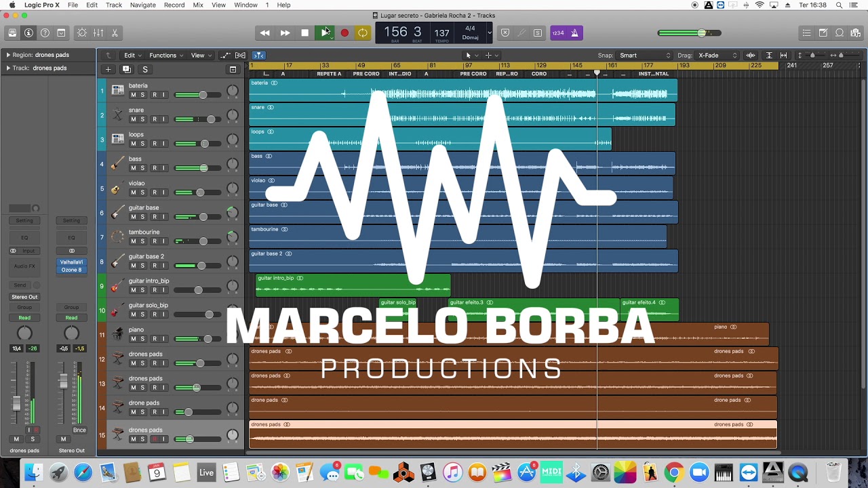Open the List Editors icon
Viewport: 868px width, 488px height.
tap(806, 33)
